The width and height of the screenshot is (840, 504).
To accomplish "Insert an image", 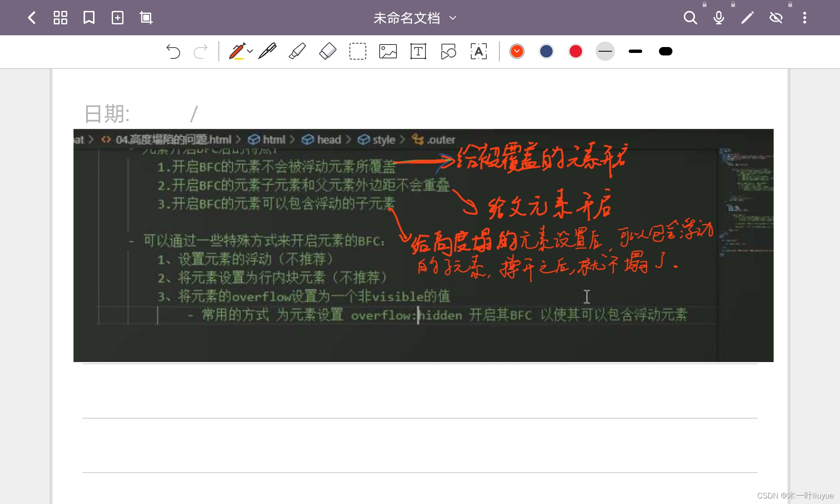I will pos(388,51).
